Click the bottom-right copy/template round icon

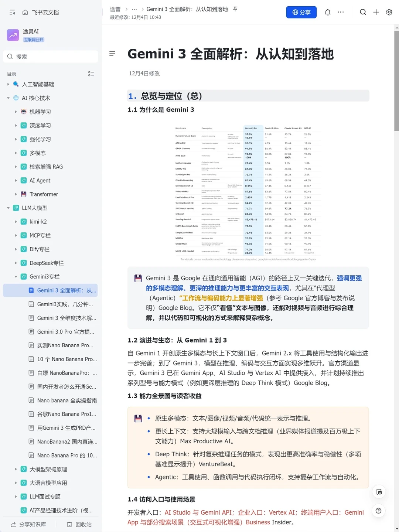[x=379, y=492]
